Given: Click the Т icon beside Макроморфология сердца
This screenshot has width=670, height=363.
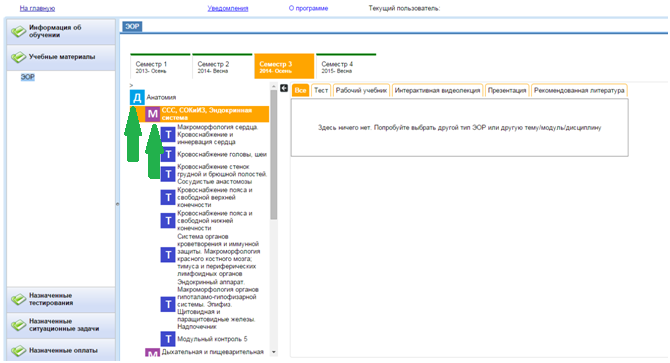Looking at the screenshot, I should (168, 135).
